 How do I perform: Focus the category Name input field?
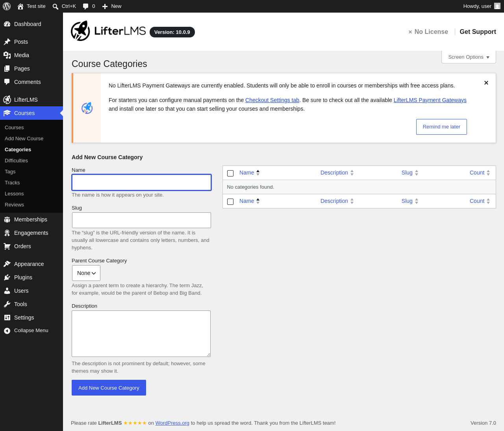coord(141,182)
